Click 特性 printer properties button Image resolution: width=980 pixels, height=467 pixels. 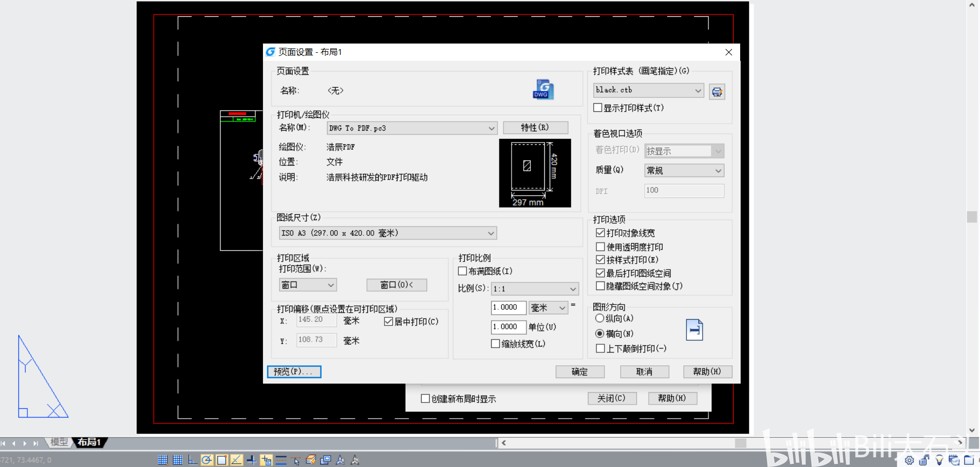pyautogui.click(x=535, y=128)
